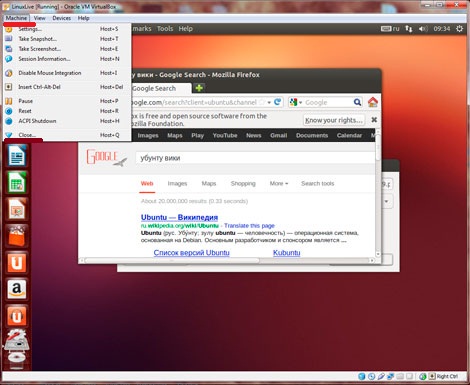The image size is (470, 385).
Task: Click the search magnifier icon in Firefox
Action: [357, 102]
